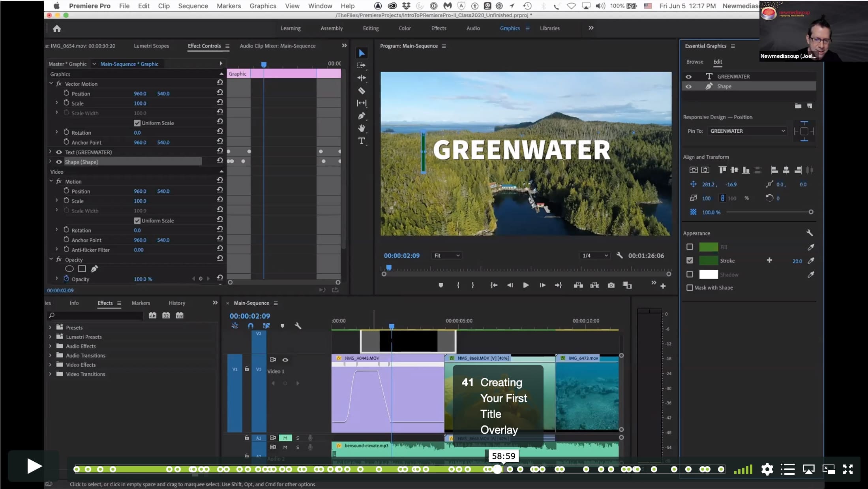
Task: Click the Home icon
Action: (x=57, y=28)
